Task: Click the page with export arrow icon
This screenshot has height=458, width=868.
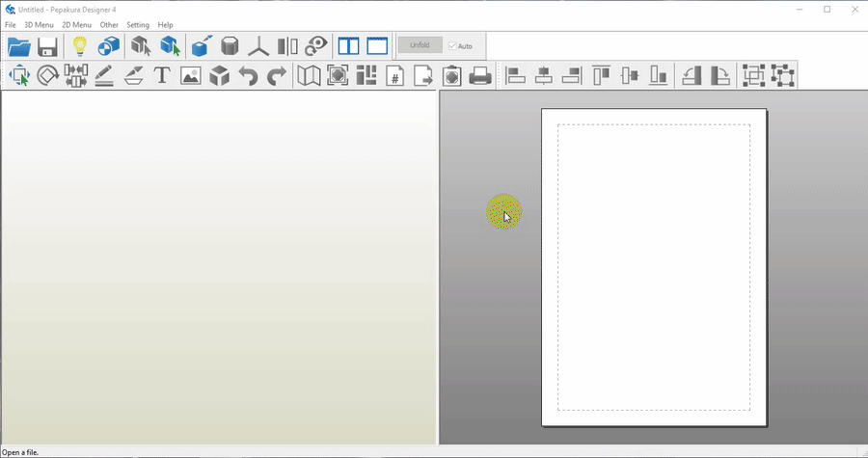Action: pos(423,75)
